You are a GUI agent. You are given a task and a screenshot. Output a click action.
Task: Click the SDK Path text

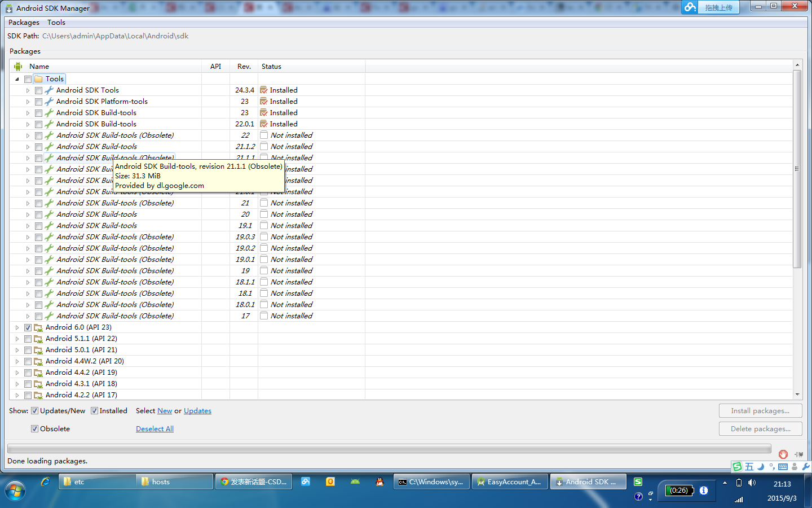[x=115, y=36]
